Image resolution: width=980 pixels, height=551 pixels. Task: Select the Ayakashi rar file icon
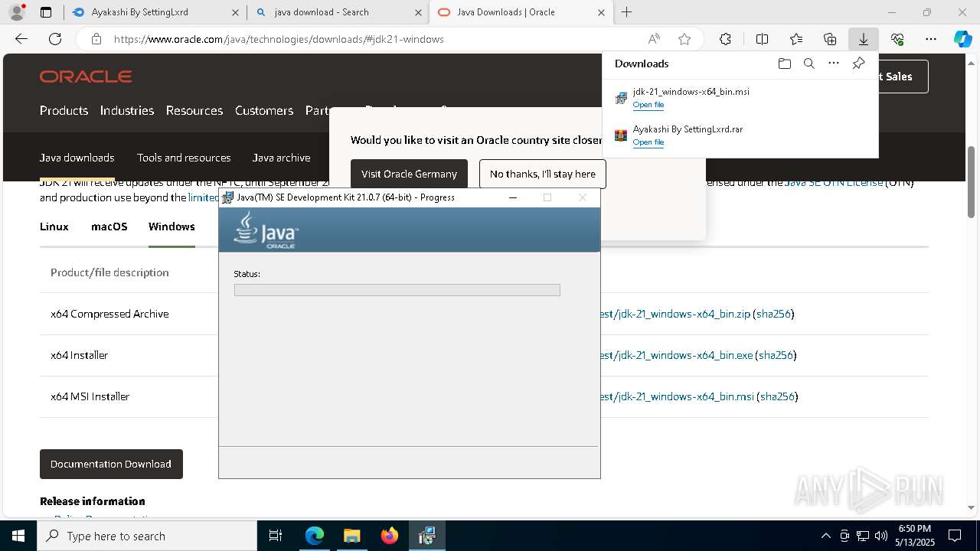621,135
